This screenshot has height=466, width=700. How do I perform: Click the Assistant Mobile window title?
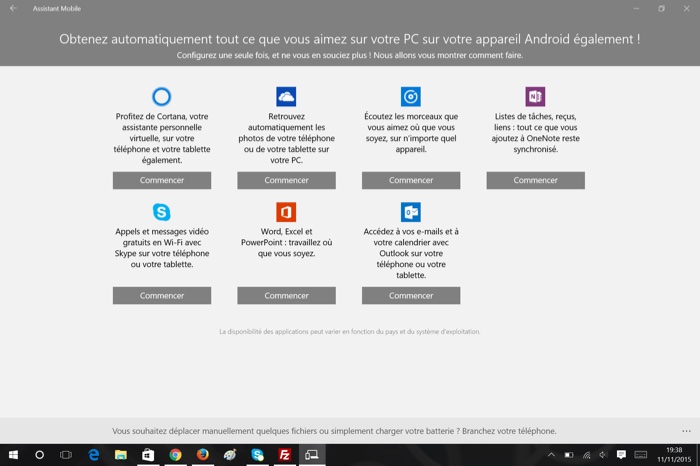pos(57,8)
